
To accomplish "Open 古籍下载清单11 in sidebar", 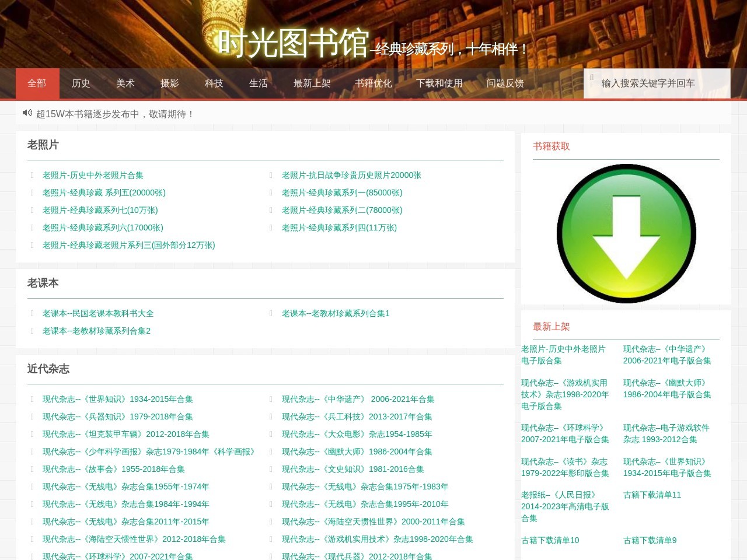I will [652, 495].
